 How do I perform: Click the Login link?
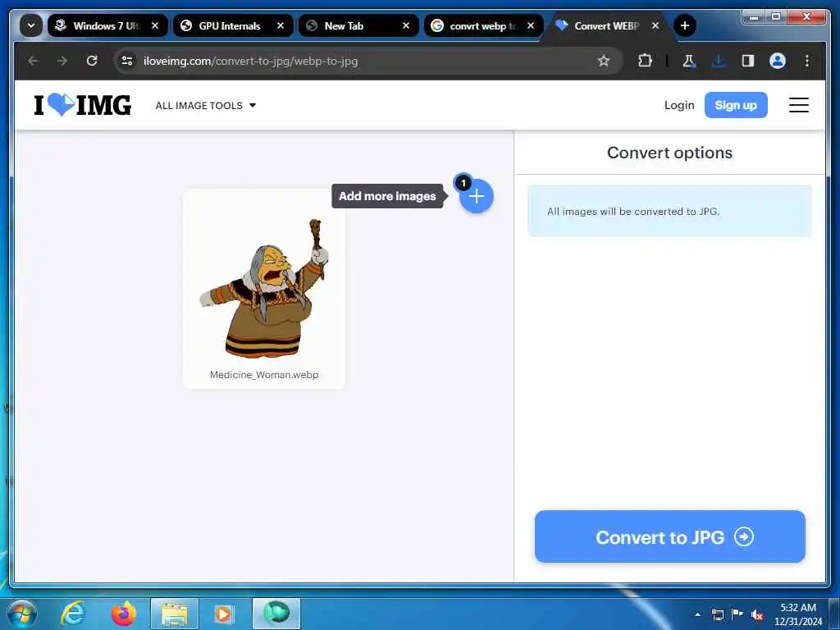[x=678, y=105]
